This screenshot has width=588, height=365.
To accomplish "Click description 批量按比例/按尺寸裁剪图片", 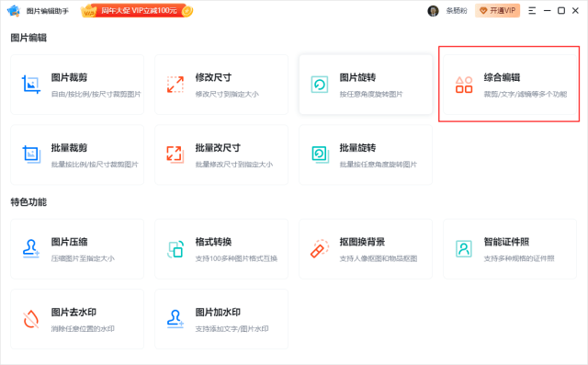I will click(x=95, y=165).
